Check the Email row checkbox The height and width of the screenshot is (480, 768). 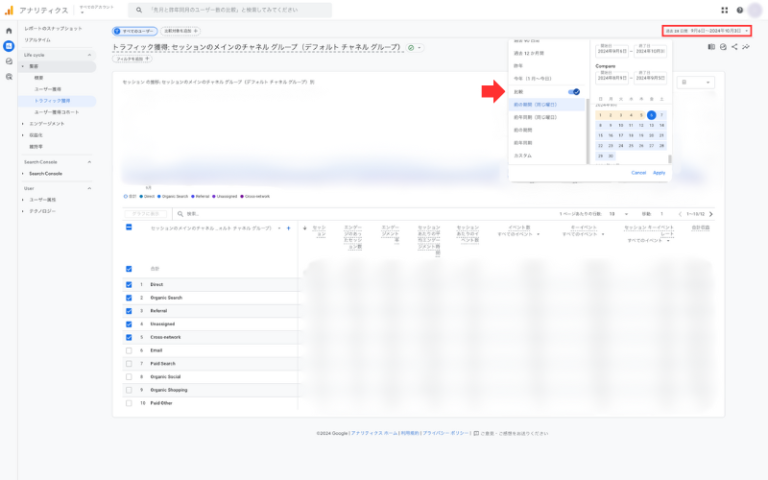tap(128, 350)
